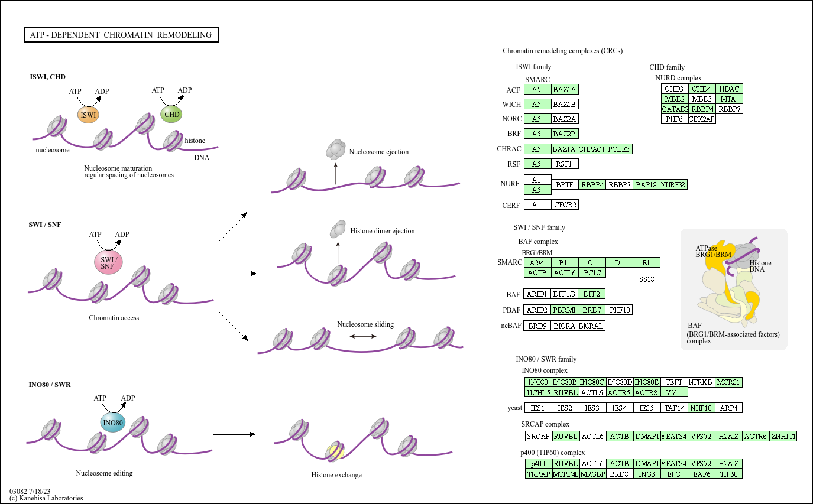Screen dimensions: 813x504
Task: Click the NURF38 gene box
Action: [673, 184]
